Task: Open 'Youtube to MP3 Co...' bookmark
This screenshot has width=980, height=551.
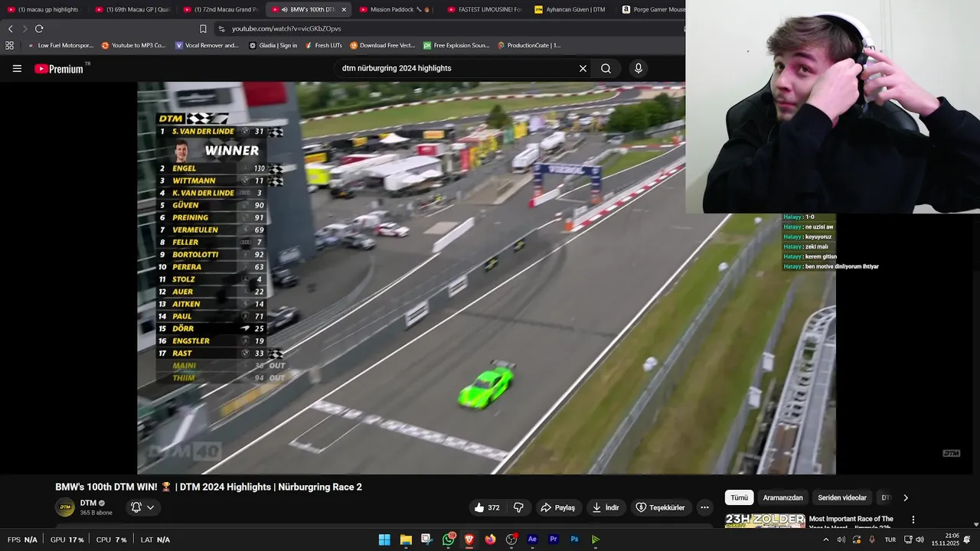Action: 133,45
